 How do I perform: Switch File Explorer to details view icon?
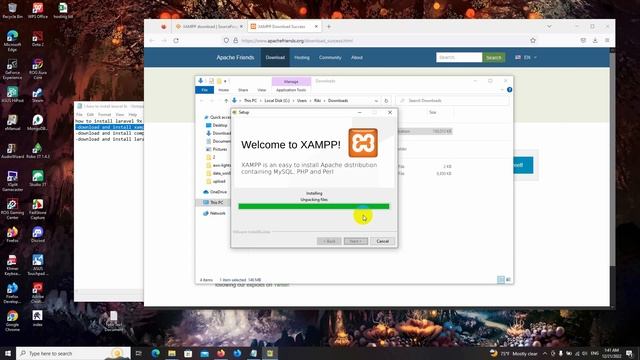click(501, 280)
